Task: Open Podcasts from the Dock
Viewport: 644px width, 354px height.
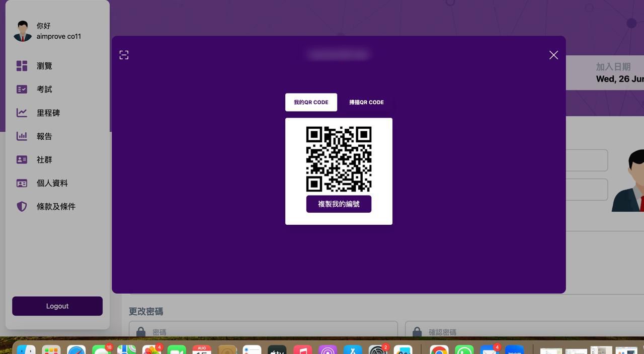Action: 328,350
